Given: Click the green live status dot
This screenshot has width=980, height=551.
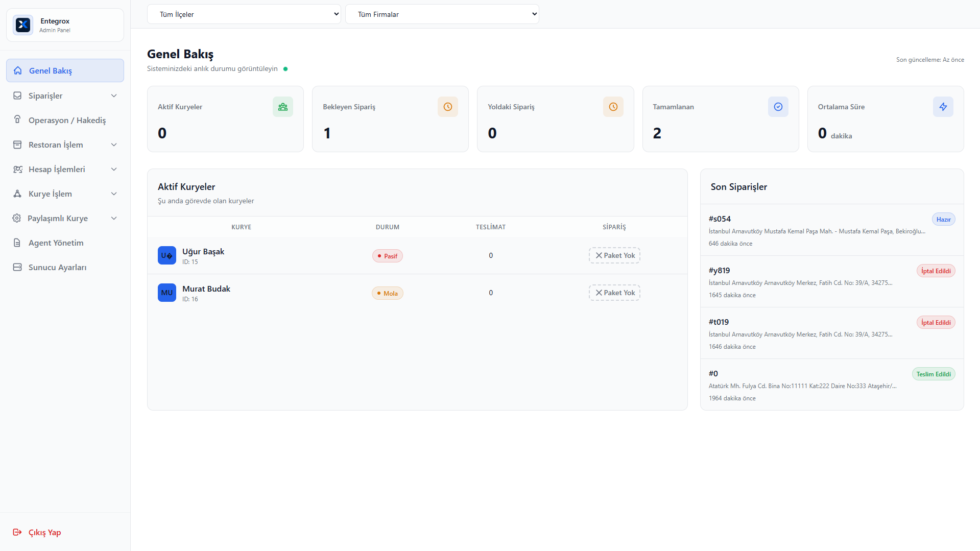Looking at the screenshot, I should click(285, 69).
